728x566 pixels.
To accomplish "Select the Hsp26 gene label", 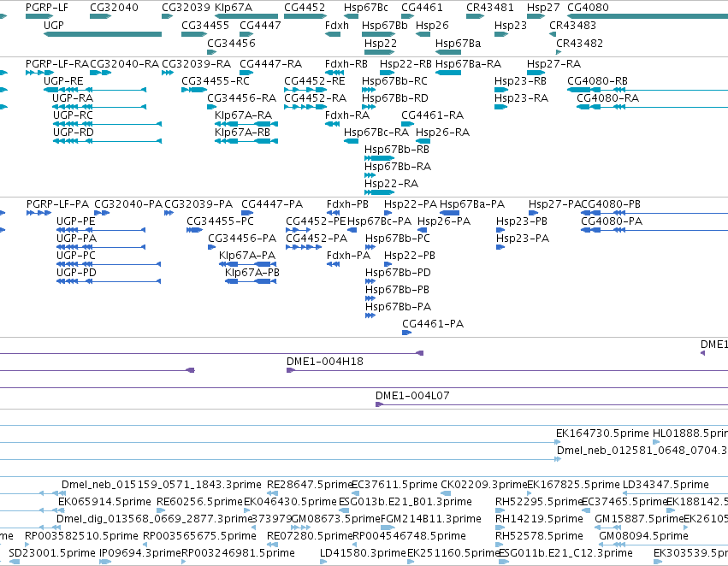I will tap(432, 26).
